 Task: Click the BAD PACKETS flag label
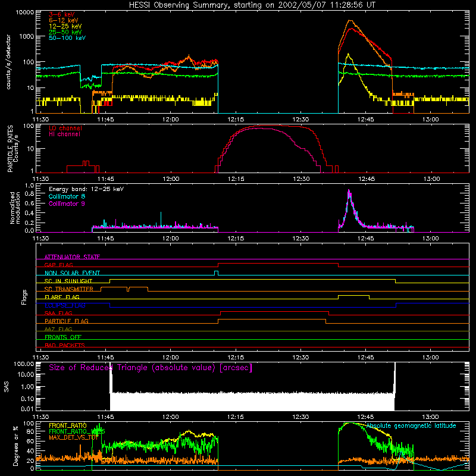tap(65, 345)
